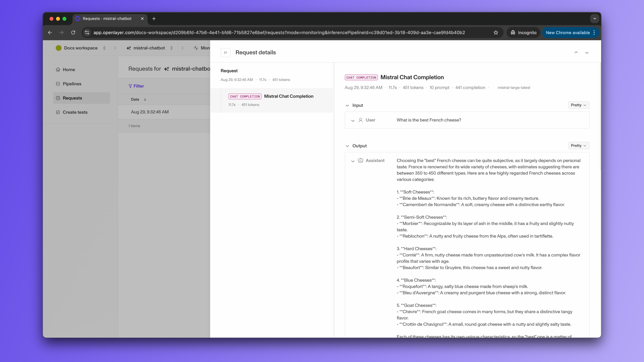Click the browser back arrow

[x=50, y=32]
